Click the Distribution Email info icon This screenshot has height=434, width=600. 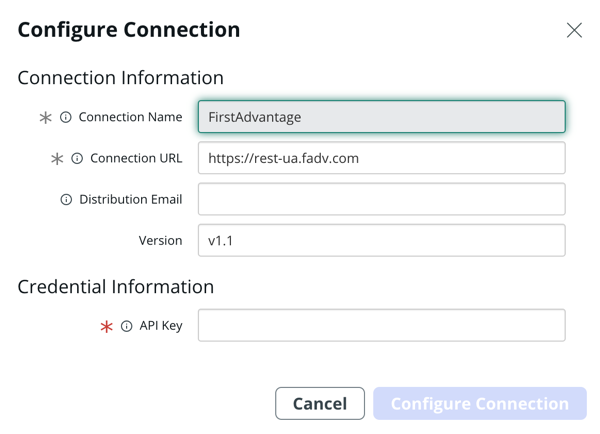(66, 199)
